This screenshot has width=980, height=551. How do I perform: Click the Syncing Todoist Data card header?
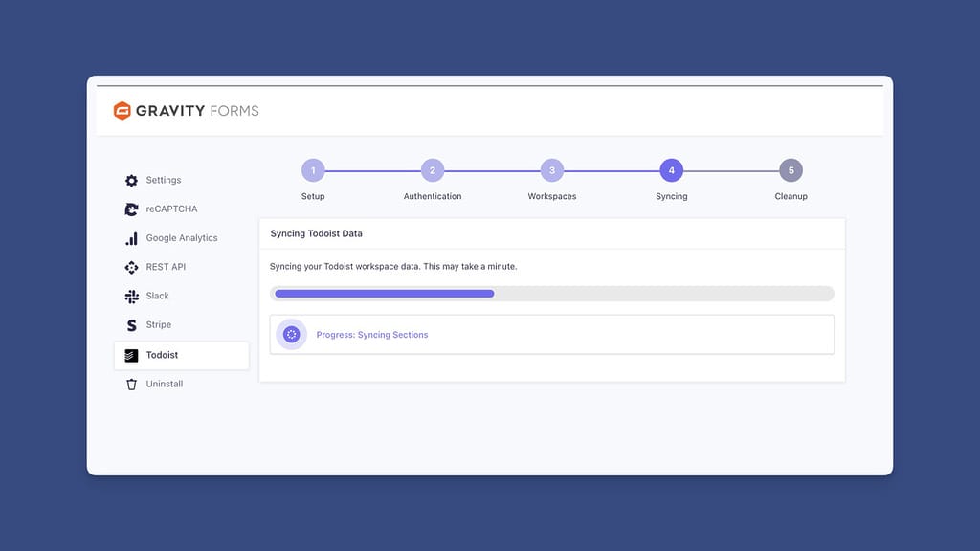point(316,232)
